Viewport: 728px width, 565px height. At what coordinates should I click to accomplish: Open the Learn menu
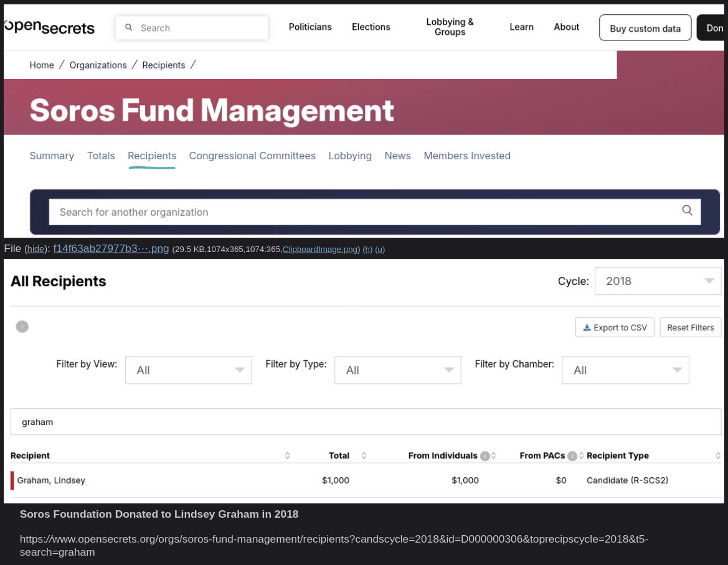click(x=521, y=27)
